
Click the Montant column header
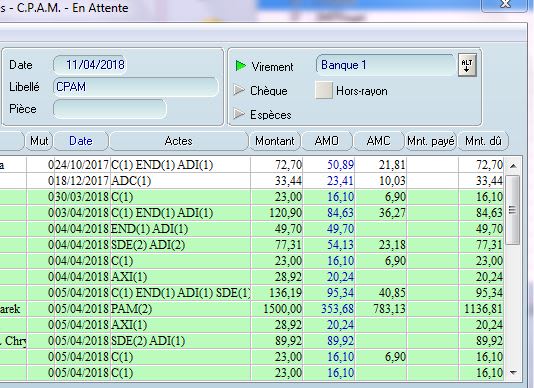[x=275, y=141]
